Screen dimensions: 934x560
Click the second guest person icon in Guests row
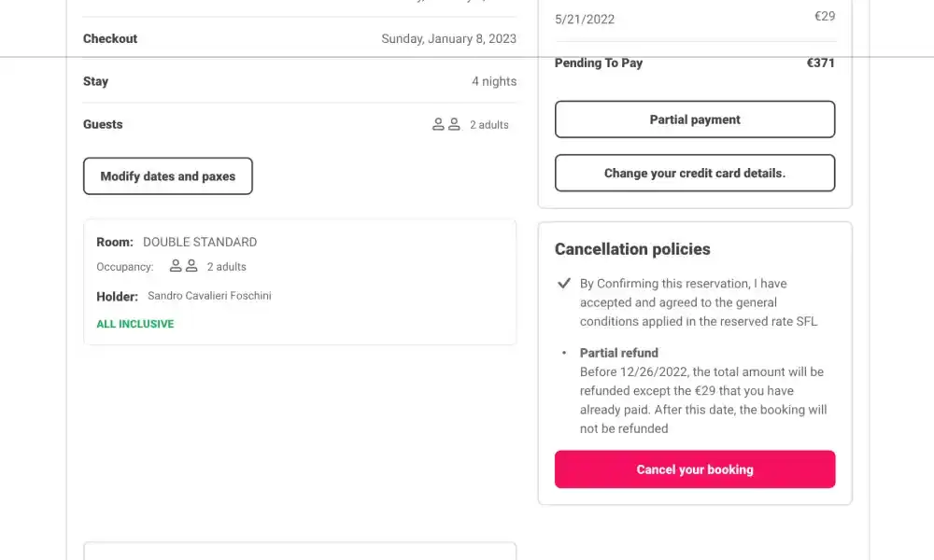tap(454, 124)
